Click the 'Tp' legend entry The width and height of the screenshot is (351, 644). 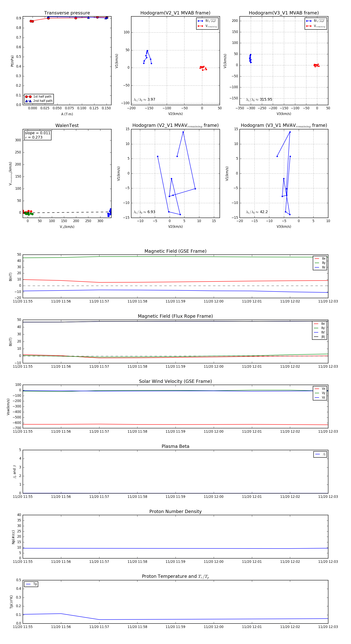31,584
